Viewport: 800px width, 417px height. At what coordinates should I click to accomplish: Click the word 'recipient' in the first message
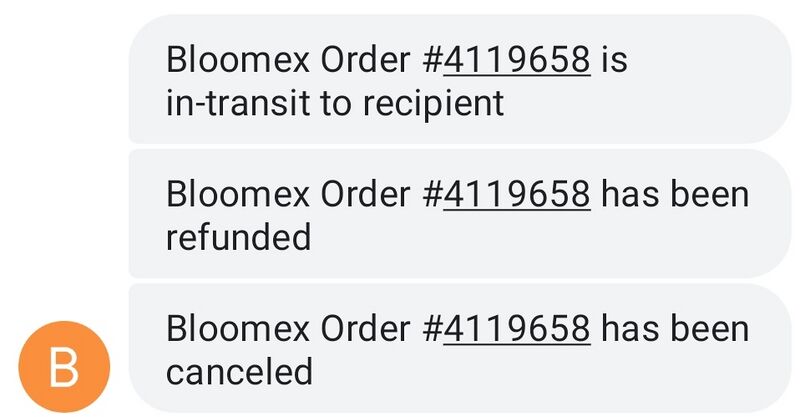coord(433,104)
